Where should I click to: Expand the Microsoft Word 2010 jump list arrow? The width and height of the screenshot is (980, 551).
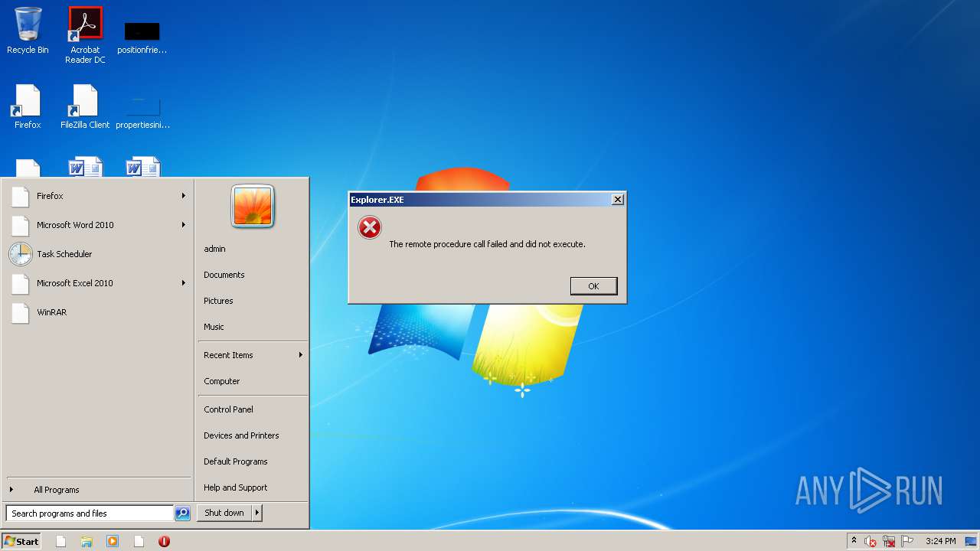click(184, 225)
